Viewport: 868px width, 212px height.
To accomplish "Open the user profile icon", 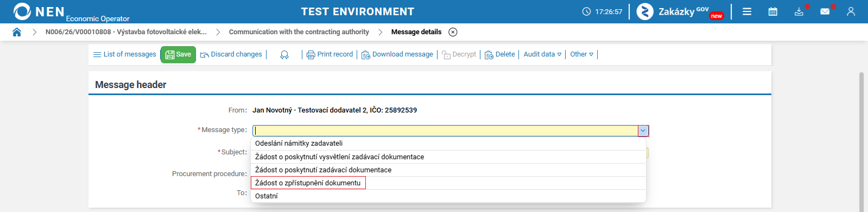I will coord(851,11).
